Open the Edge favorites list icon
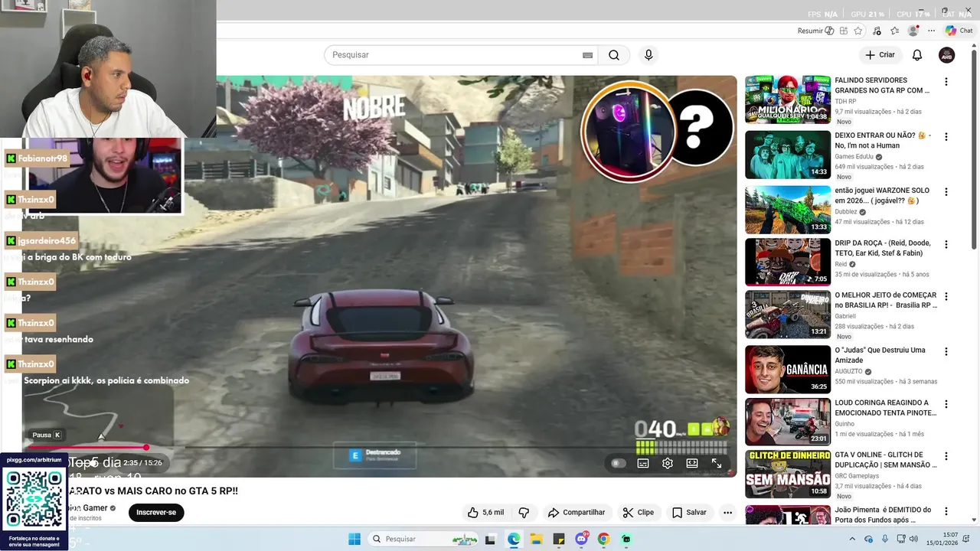The width and height of the screenshot is (980, 551). (894, 31)
